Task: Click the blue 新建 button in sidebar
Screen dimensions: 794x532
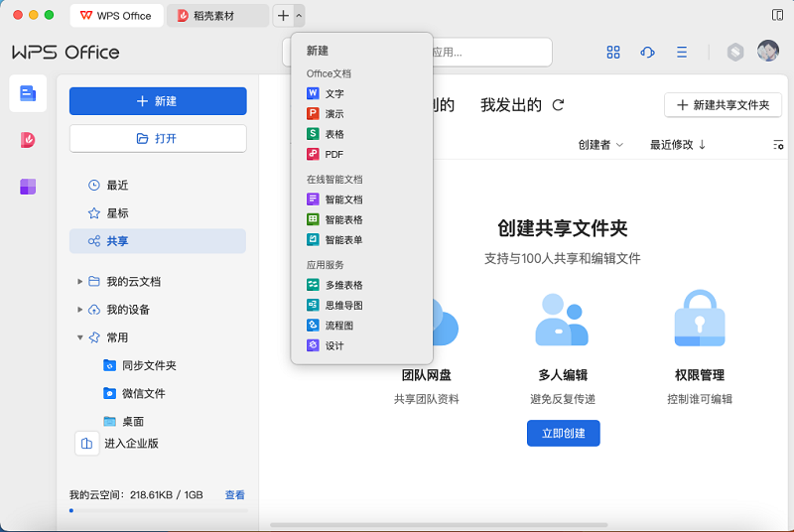Action: coord(158,101)
